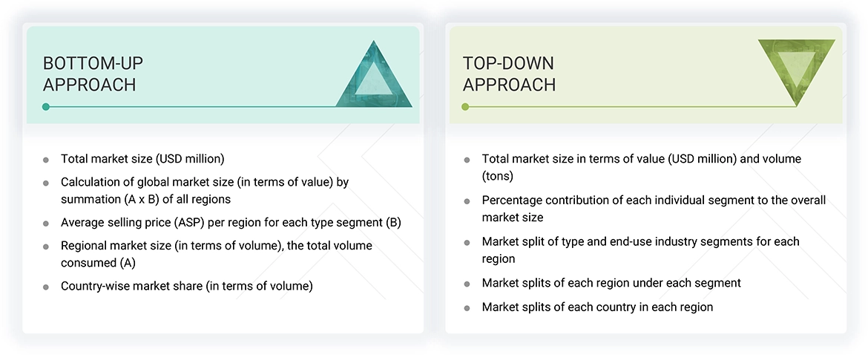Select the BOTTOM-UP APPROACH heading
Screen dimensions: 868x355
[x=90, y=74]
